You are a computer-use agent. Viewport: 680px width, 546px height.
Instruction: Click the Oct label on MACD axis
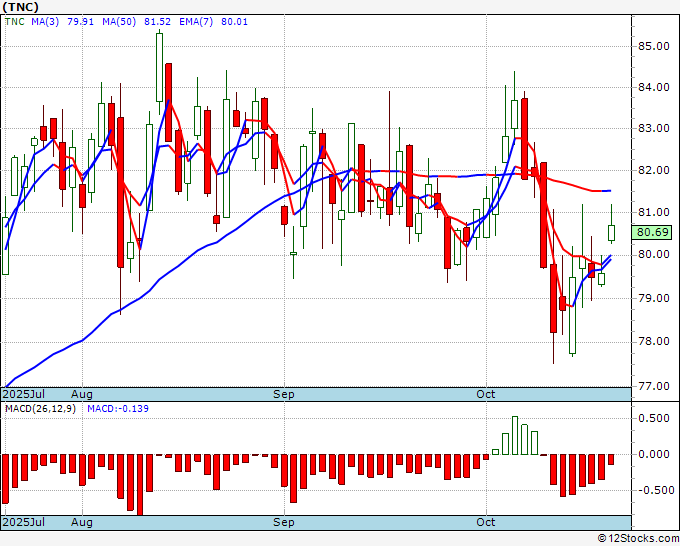click(x=485, y=522)
